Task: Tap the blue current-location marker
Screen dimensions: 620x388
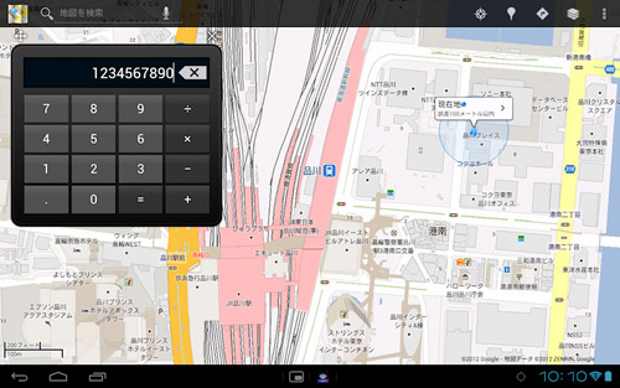Action: coord(474,132)
